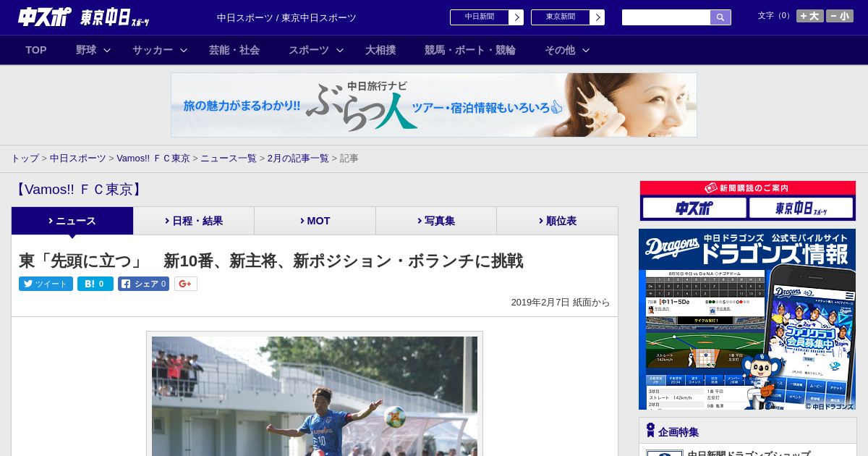This screenshot has width=868, height=456.
Task: Click the 企画特集 ribbon icon
Action: tap(650, 431)
